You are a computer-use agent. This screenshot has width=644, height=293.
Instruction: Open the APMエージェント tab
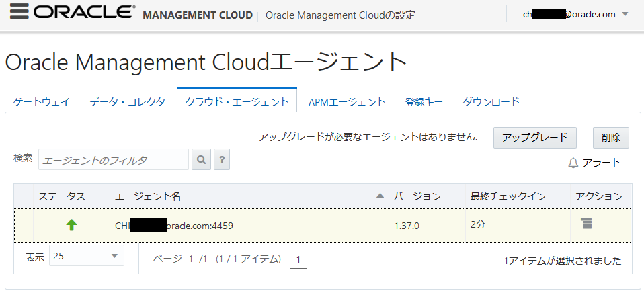(x=347, y=101)
